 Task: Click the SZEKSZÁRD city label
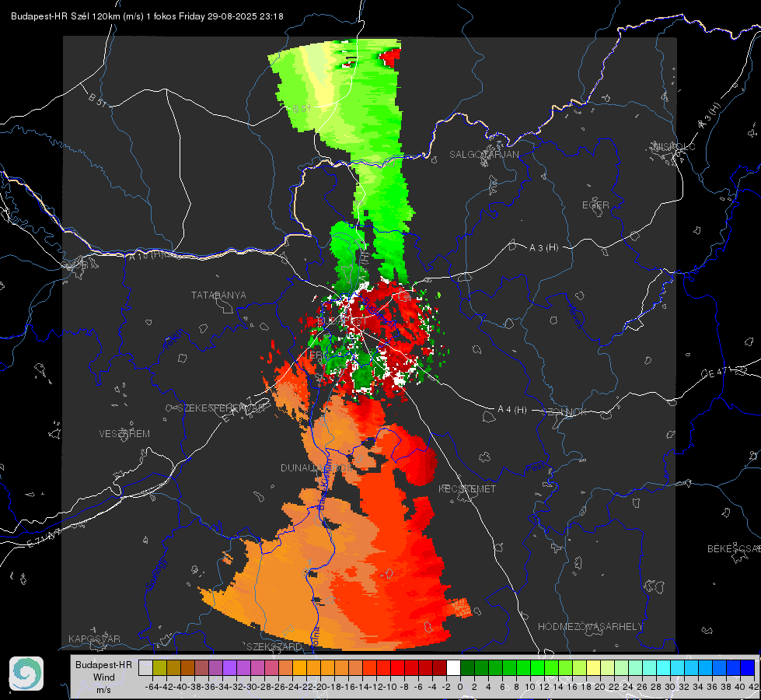tap(274, 646)
